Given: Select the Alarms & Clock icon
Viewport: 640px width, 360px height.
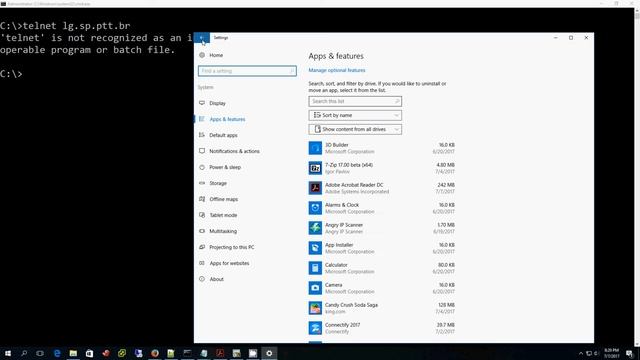Looking at the screenshot, I should pyautogui.click(x=315, y=208).
